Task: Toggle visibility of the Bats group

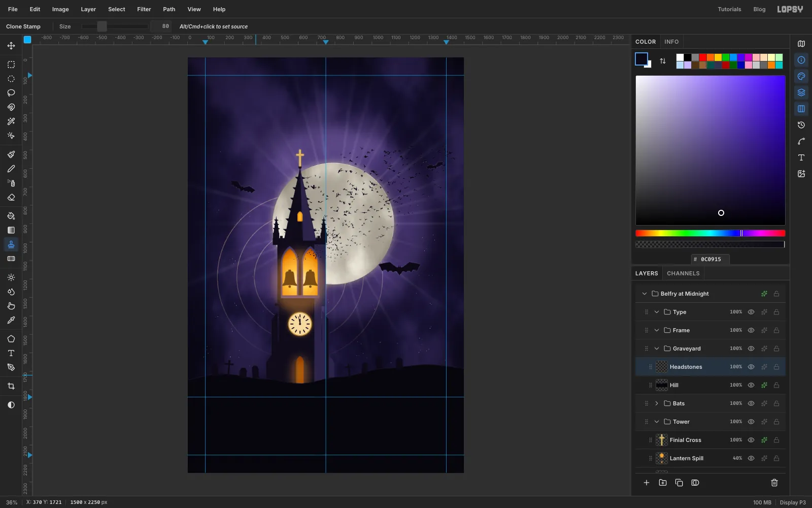Action: (x=751, y=403)
